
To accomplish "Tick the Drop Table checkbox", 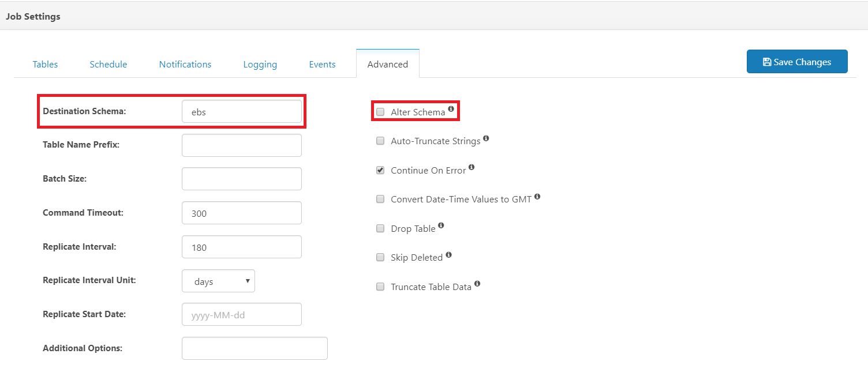I will pyautogui.click(x=380, y=228).
